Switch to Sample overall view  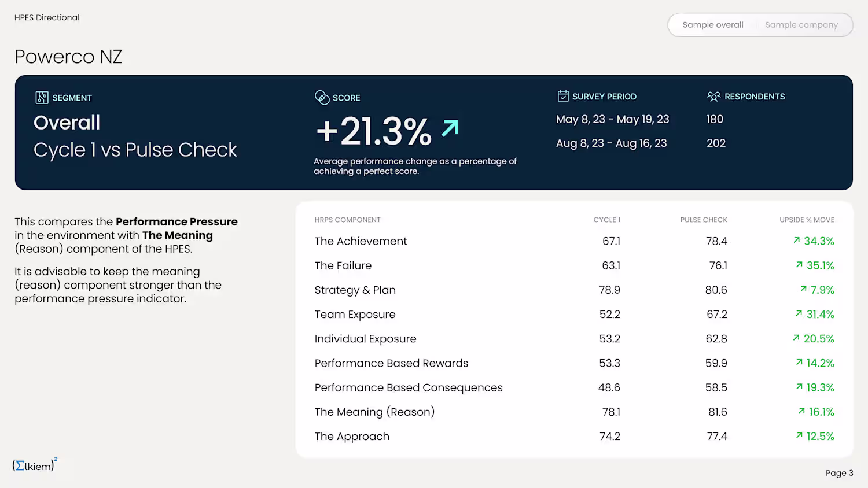tap(712, 25)
